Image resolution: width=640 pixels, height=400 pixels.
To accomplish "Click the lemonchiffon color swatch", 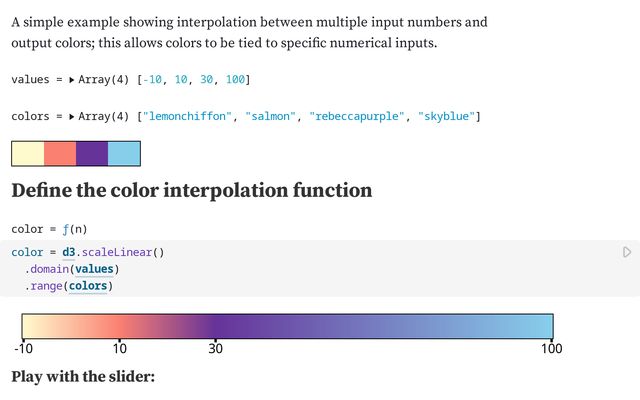I will coord(28,153).
